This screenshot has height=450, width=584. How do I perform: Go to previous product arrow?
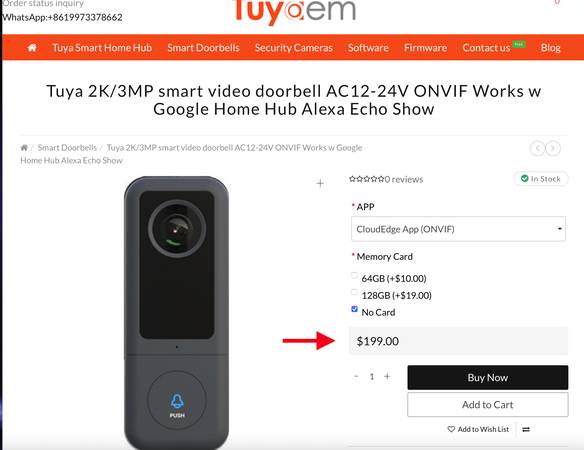[537, 148]
